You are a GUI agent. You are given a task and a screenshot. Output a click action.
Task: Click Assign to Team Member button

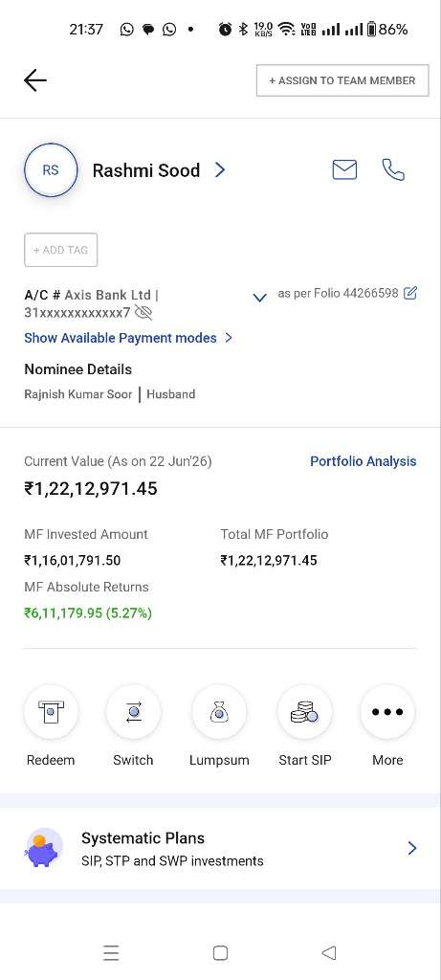point(342,80)
